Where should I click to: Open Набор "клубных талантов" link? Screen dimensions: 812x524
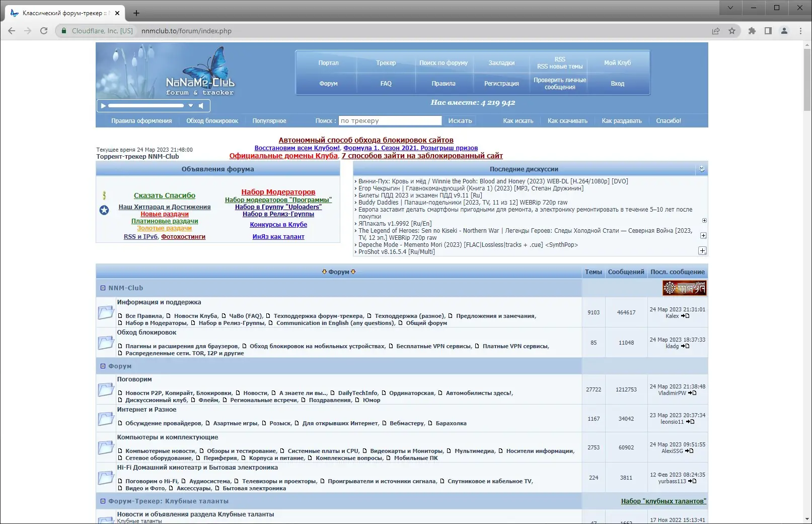pos(663,501)
